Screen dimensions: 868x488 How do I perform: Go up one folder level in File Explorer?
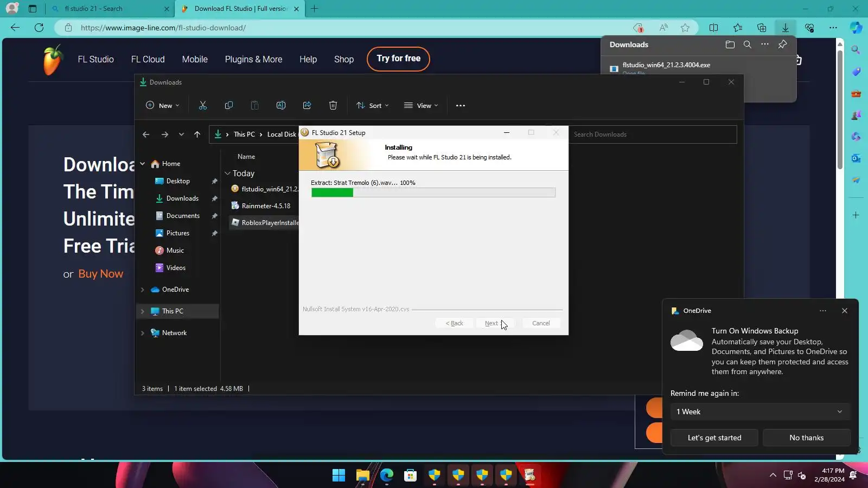click(197, 134)
